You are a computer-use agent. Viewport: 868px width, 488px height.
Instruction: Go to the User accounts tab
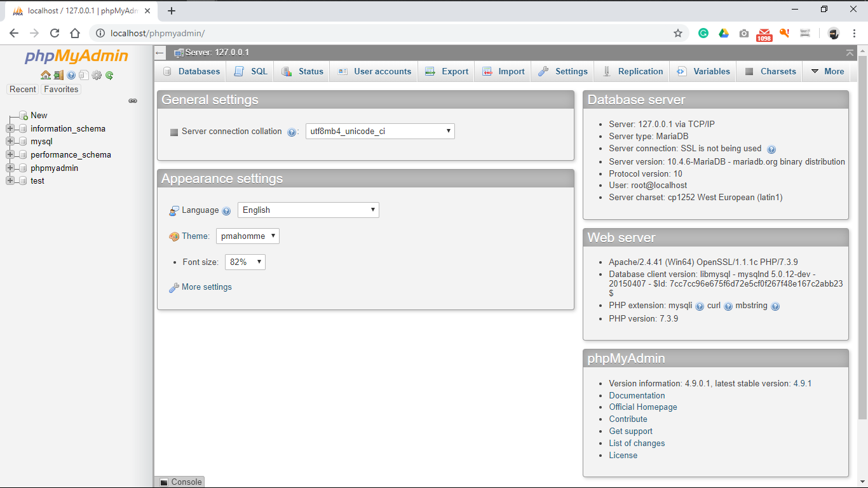pos(374,72)
